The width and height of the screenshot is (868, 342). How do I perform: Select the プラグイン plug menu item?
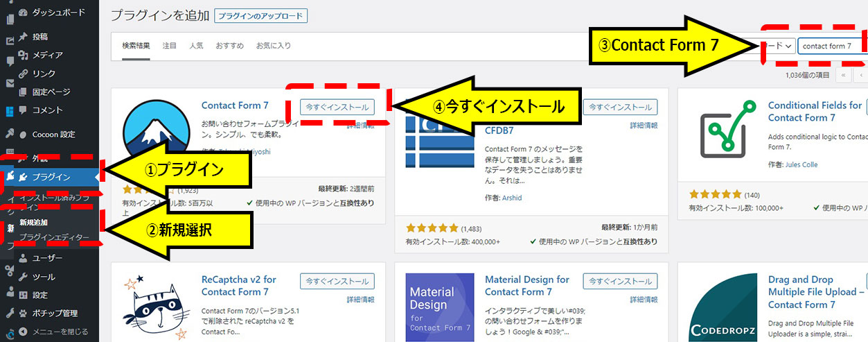[50, 177]
